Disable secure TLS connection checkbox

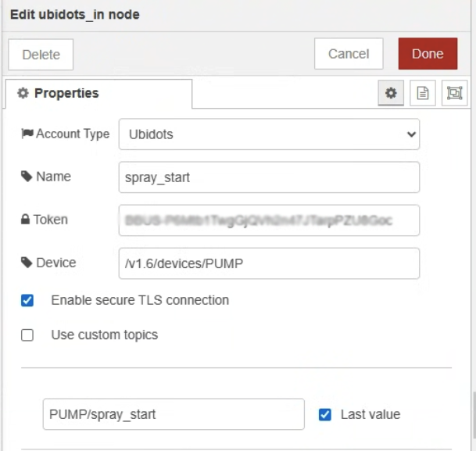point(27,300)
